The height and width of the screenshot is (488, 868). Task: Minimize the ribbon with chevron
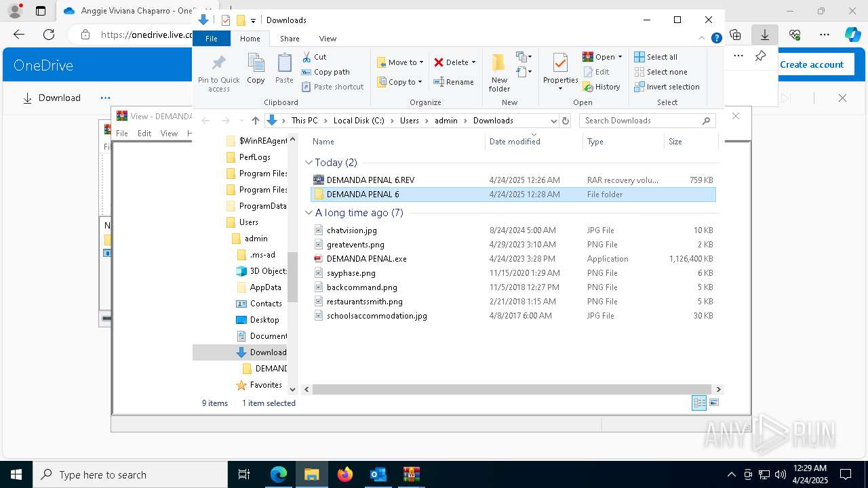[x=703, y=39]
